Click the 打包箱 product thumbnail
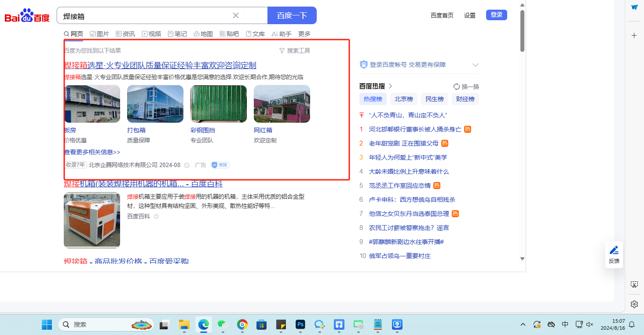This screenshot has width=644, height=335. 155,104
